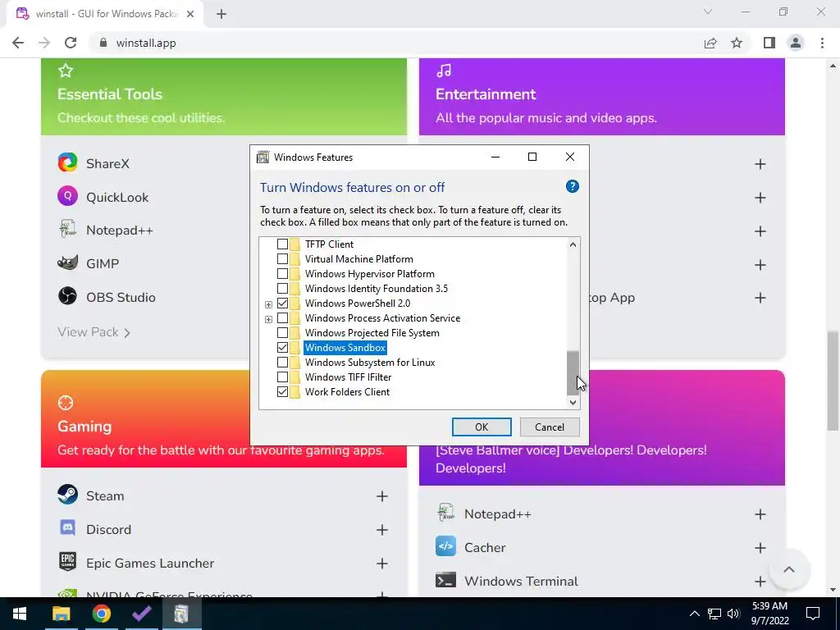Uncheck Windows PowerShell 2.0
The height and width of the screenshot is (630, 840).
click(282, 304)
